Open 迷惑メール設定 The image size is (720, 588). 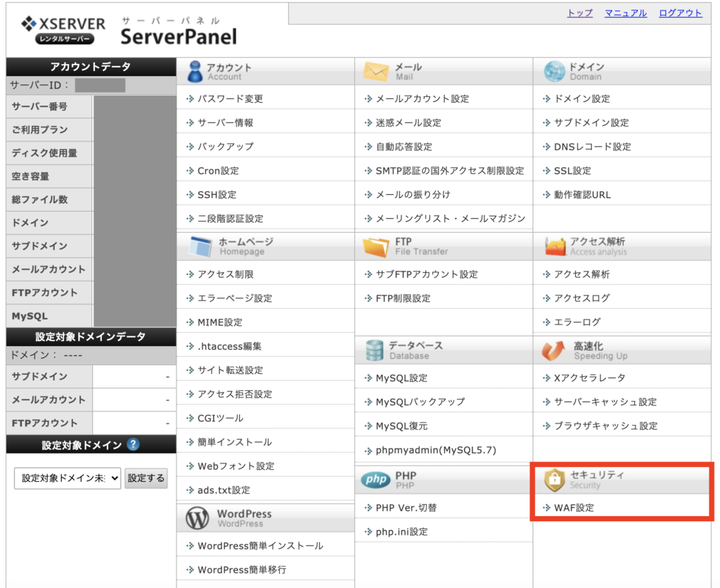[409, 122]
